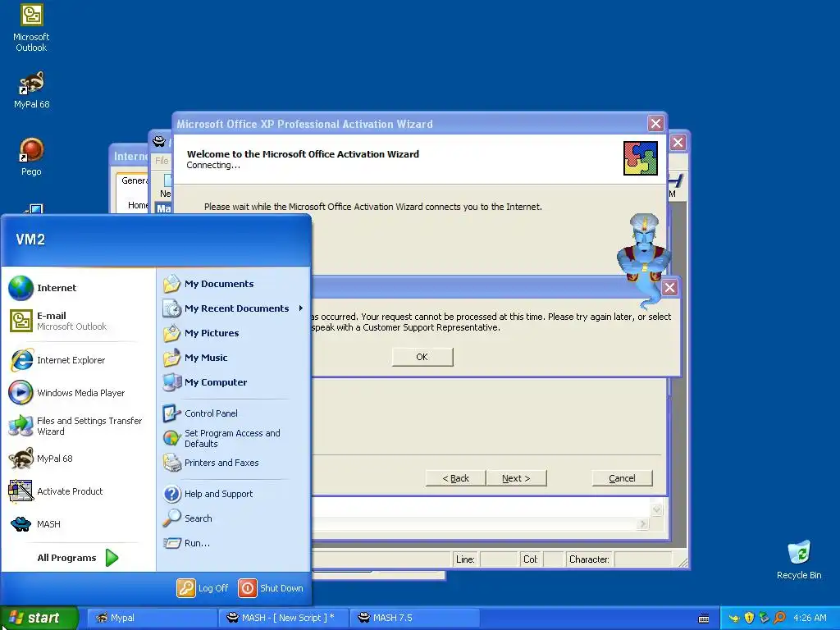The width and height of the screenshot is (840, 630).
Task: Click Log Off button
Action: pyautogui.click(x=203, y=588)
